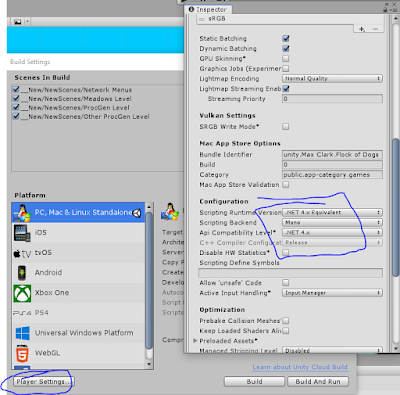Uncheck the Network Menus scene checkbox

(16, 89)
